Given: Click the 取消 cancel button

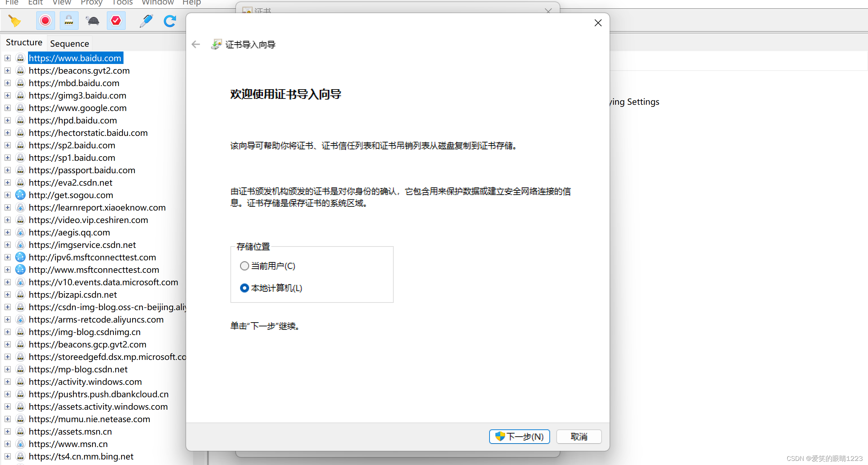Looking at the screenshot, I should coord(579,437).
